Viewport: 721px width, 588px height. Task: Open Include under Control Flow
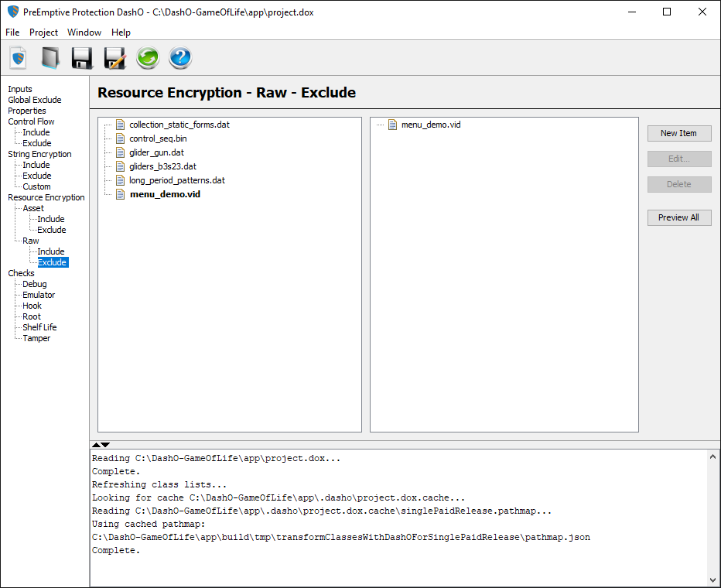point(36,132)
